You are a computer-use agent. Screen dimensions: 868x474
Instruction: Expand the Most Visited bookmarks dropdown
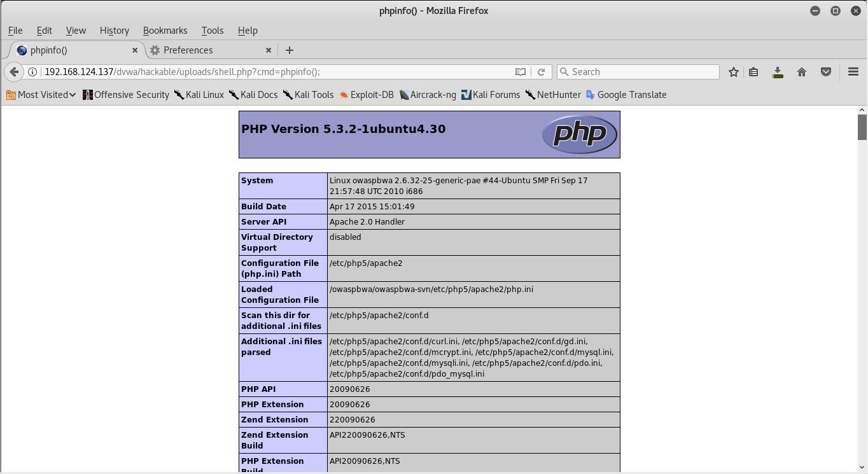point(41,95)
